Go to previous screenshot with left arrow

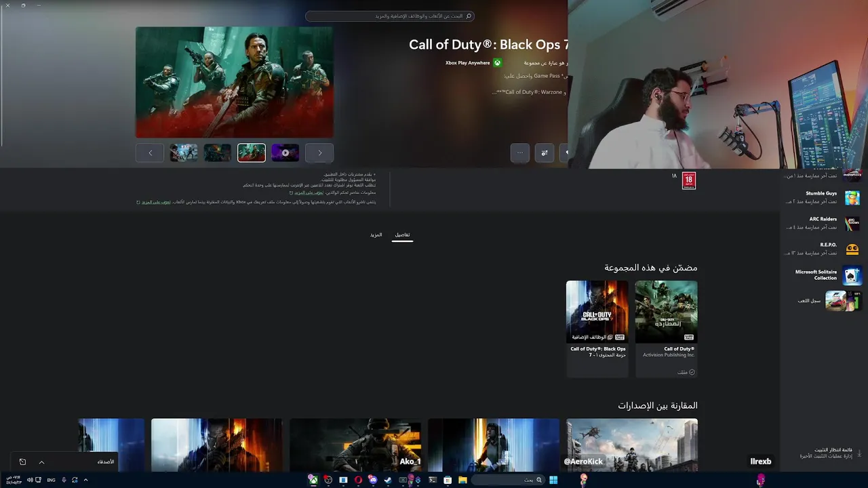150,152
